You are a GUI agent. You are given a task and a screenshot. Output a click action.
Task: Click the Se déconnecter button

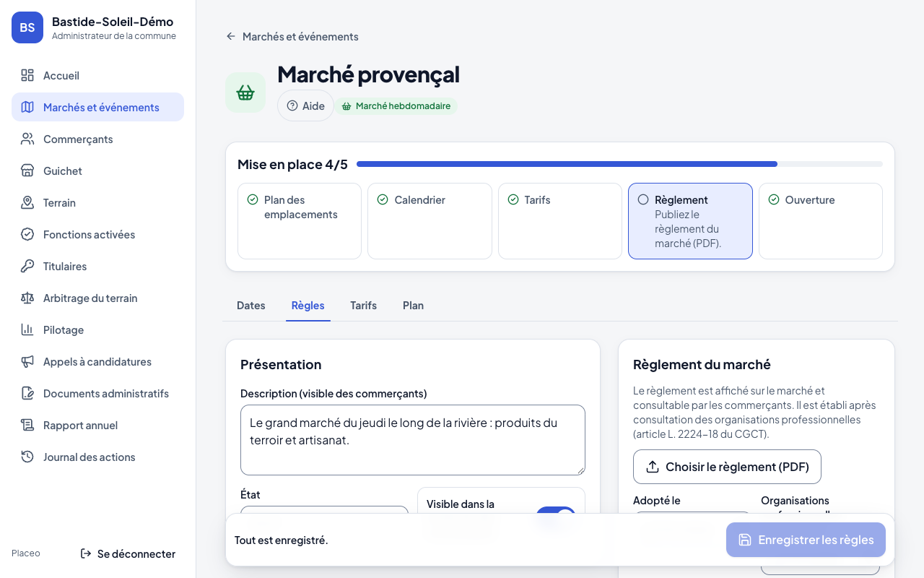tap(128, 553)
